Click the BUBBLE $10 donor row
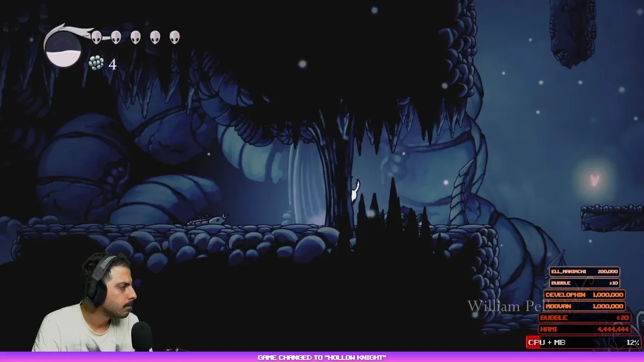This screenshot has height=362, width=644. click(x=584, y=283)
